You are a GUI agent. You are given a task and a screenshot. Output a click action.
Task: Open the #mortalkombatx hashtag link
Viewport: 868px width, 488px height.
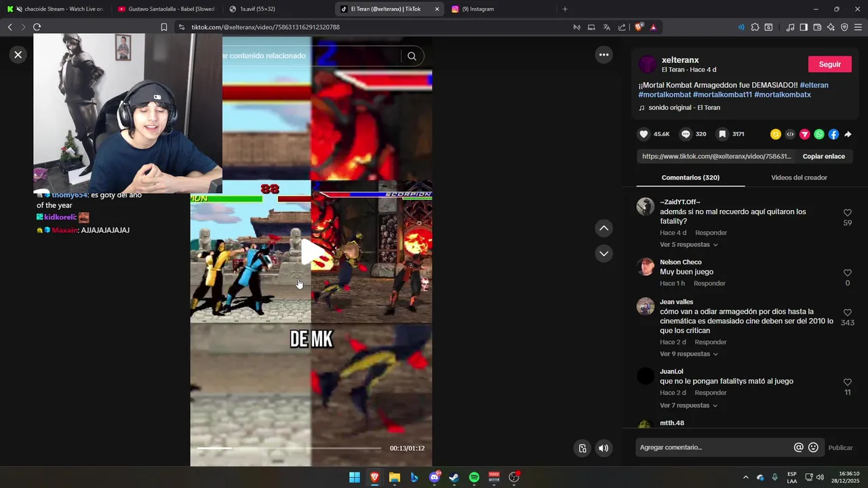(783, 95)
